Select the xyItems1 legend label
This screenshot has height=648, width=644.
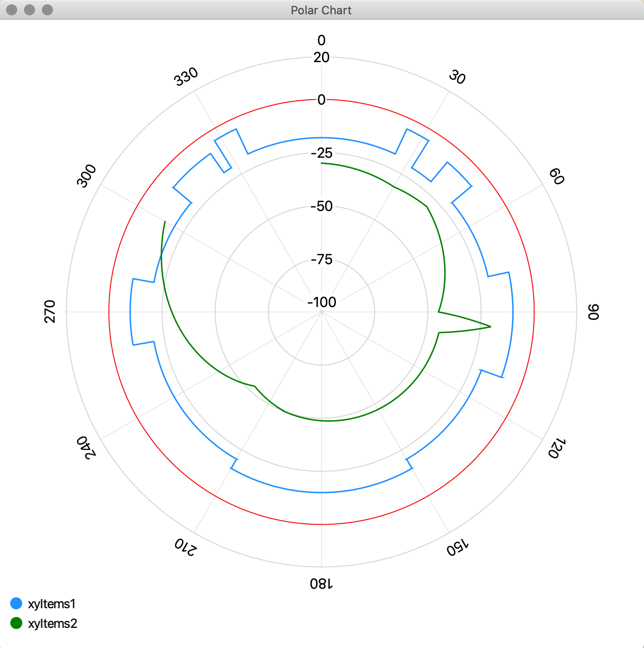(51, 604)
